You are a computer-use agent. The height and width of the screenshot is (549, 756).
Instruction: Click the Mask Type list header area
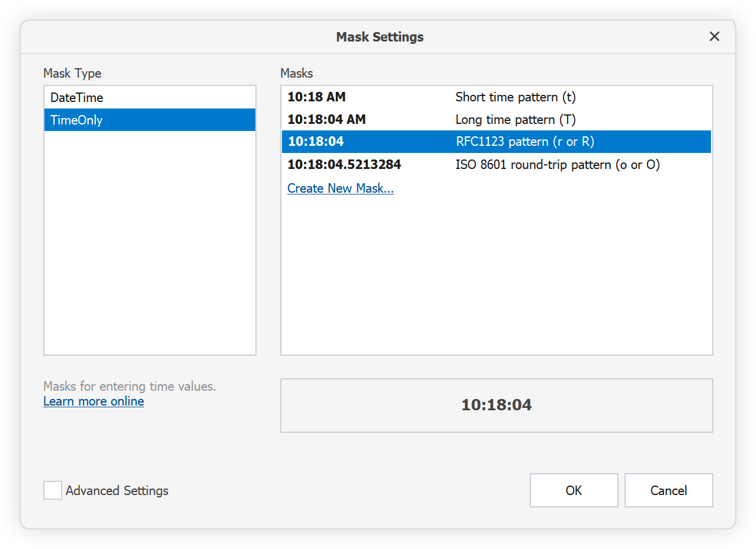[x=72, y=73]
